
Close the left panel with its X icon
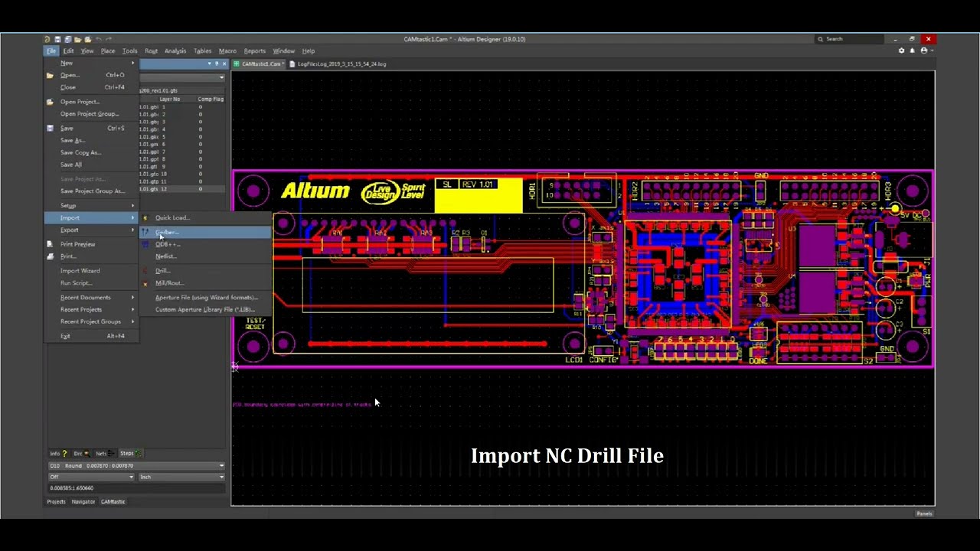tap(224, 64)
